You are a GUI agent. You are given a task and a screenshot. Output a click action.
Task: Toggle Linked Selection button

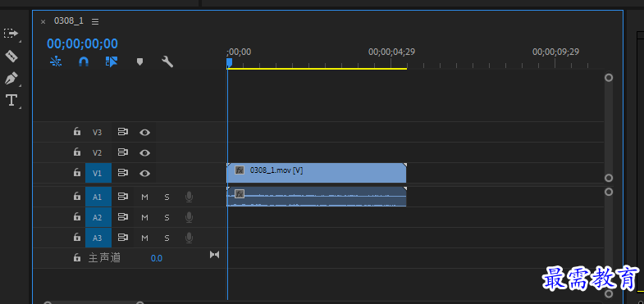[112, 62]
